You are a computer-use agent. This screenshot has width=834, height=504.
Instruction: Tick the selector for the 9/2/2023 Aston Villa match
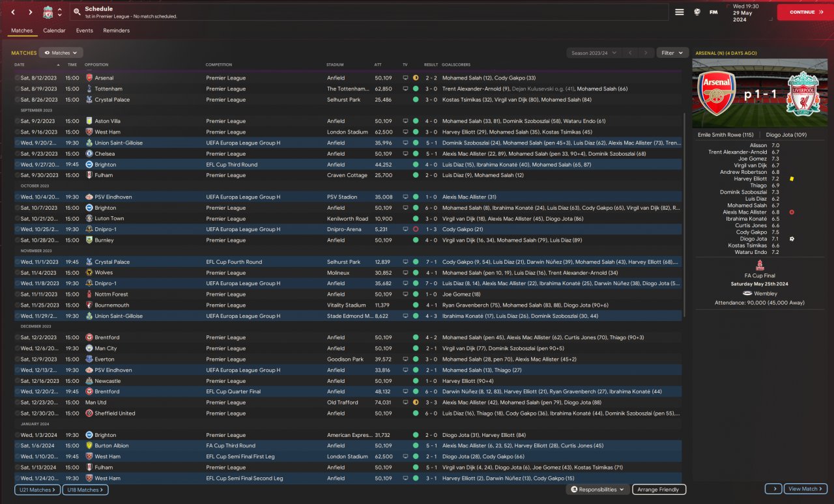[17, 121]
